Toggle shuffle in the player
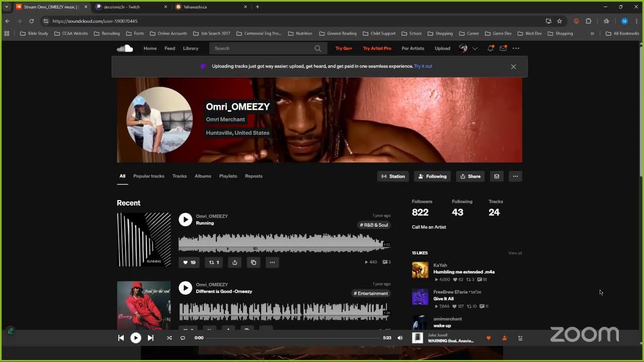Screen dimensions: 644x362 [x=169, y=338]
